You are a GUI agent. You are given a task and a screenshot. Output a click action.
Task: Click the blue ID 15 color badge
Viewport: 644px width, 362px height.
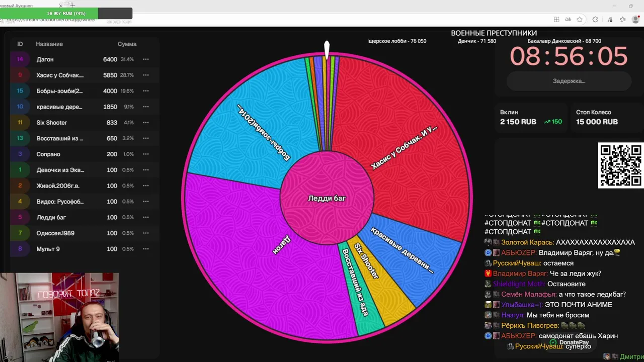click(20, 91)
